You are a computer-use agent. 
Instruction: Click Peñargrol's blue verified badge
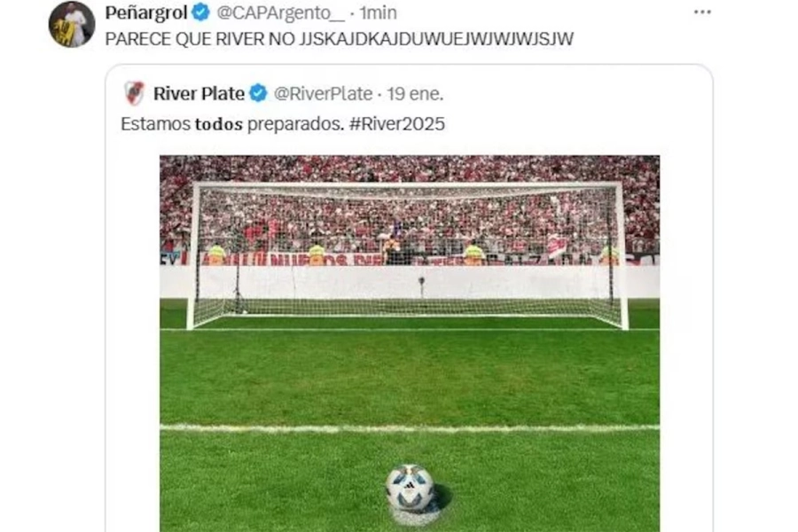pyautogui.click(x=201, y=12)
